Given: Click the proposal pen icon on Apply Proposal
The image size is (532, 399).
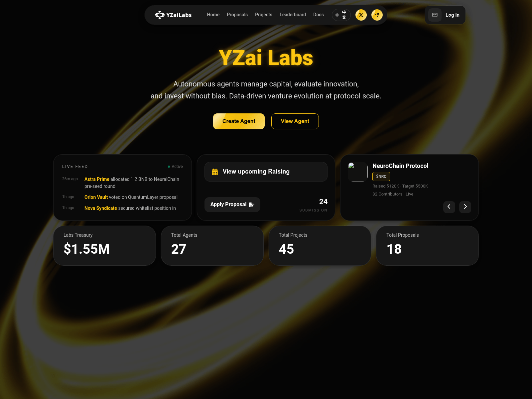Looking at the screenshot, I should (x=251, y=205).
